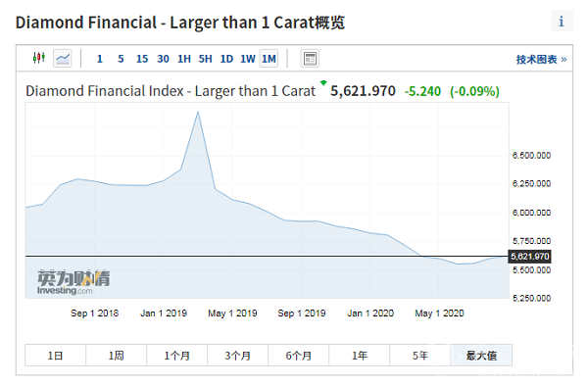Select the 1周 range tab
Image resolution: width=588 pixels, height=385 pixels.
116,355
